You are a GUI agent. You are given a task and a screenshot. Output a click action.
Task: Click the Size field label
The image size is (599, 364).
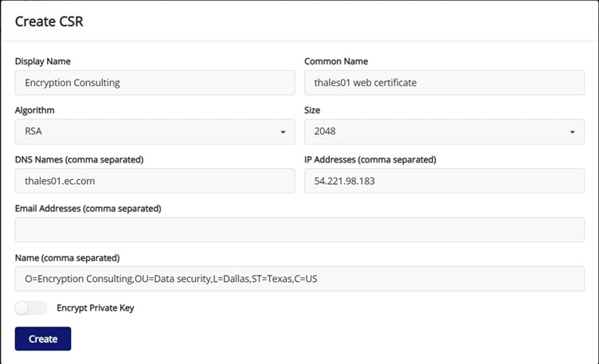pyautogui.click(x=312, y=111)
